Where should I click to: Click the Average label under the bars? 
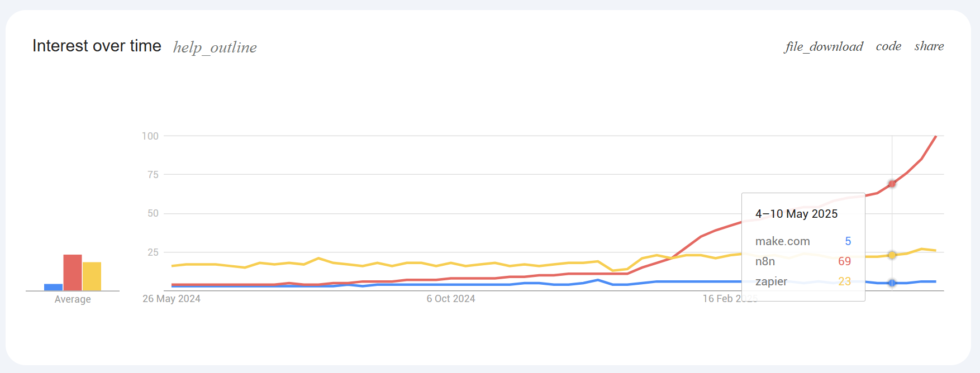pyautogui.click(x=73, y=299)
